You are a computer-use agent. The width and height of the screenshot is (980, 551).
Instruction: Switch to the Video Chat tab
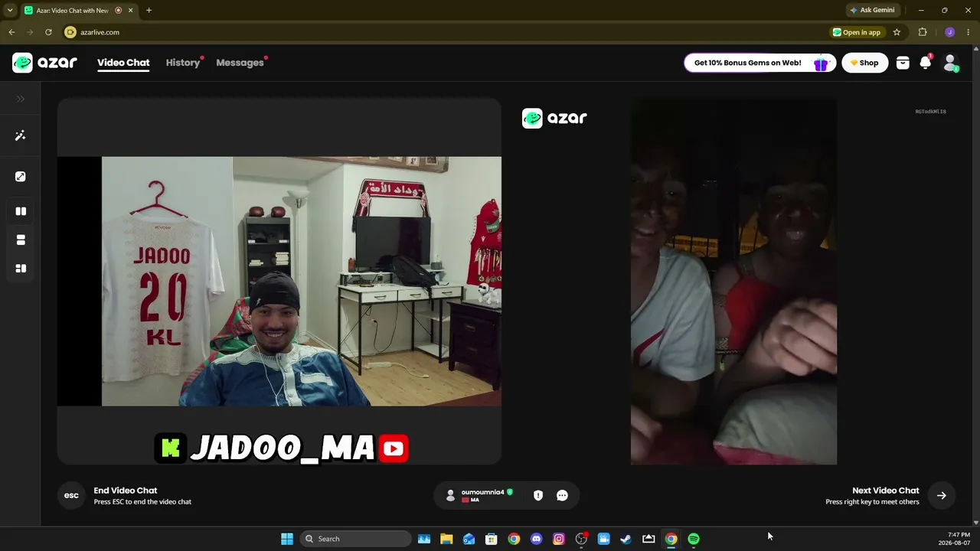click(x=123, y=63)
